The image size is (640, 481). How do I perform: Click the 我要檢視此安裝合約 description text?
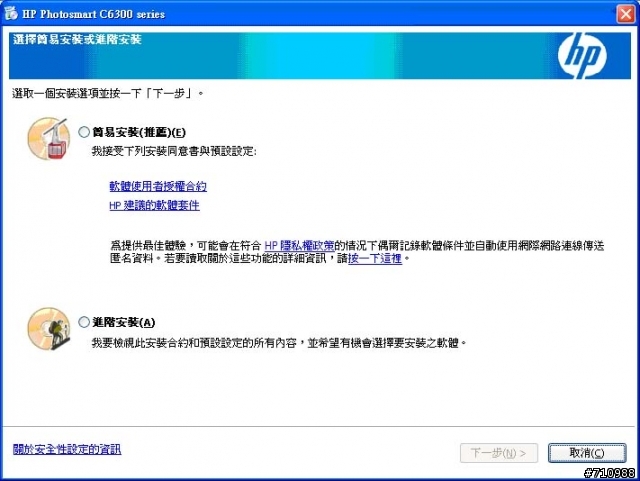click(279, 343)
